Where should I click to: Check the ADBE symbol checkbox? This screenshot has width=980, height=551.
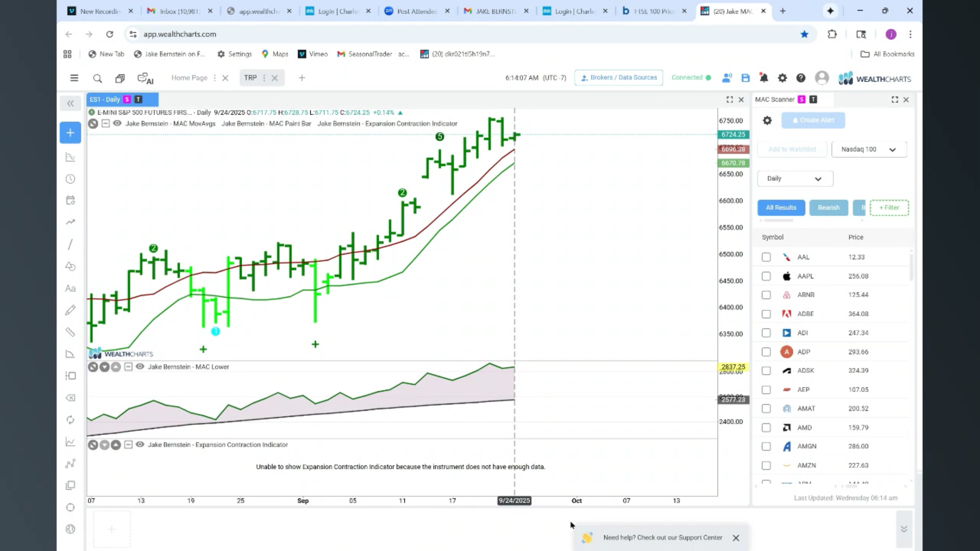(x=766, y=314)
